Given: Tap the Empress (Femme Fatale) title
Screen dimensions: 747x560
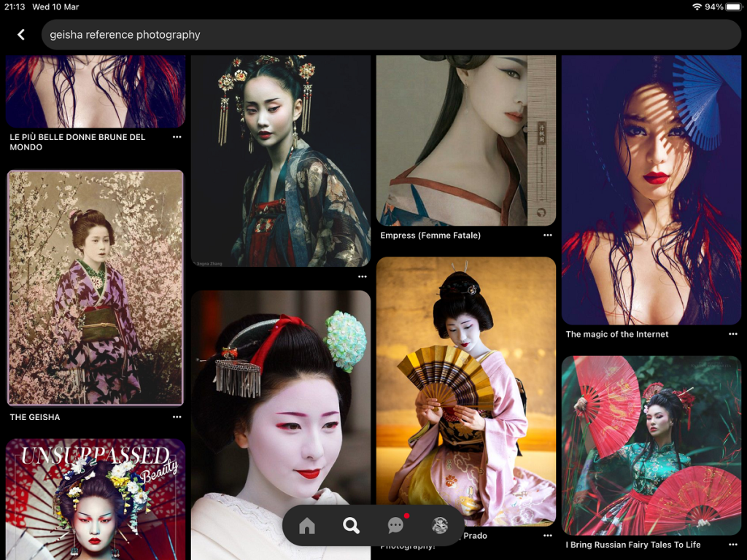Looking at the screenshot, I should click(430, 236).
